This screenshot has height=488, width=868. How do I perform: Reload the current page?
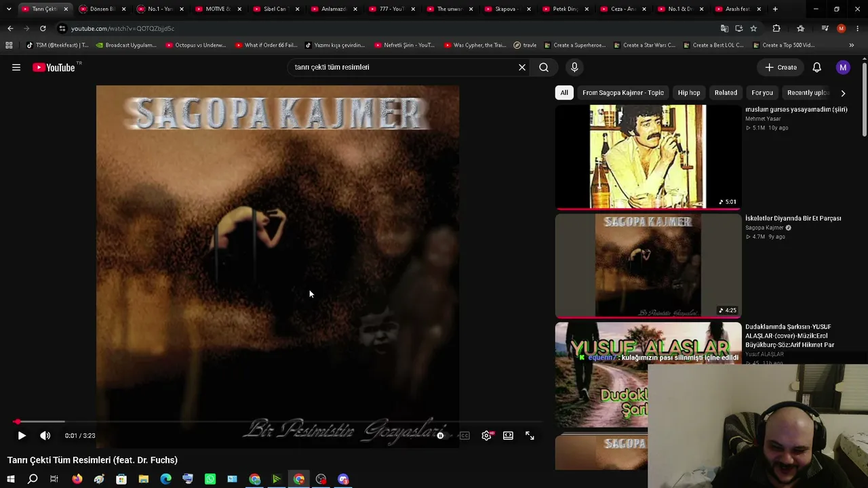(43, 28)
